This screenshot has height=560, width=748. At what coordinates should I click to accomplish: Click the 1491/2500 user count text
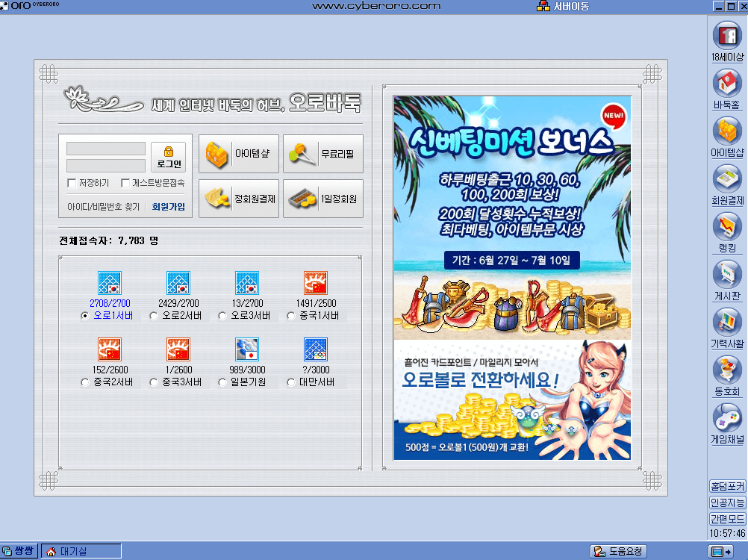[316, 303]
